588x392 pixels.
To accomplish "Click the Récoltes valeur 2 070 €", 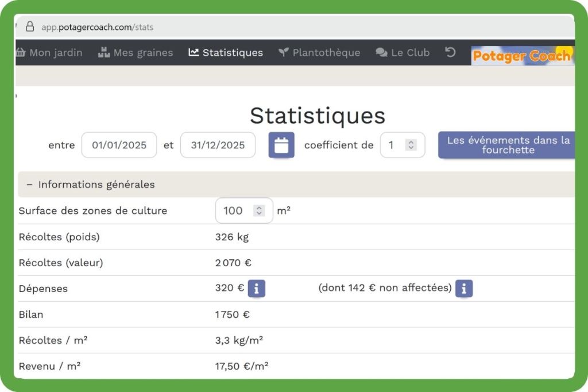I will [x=233, y=263].
